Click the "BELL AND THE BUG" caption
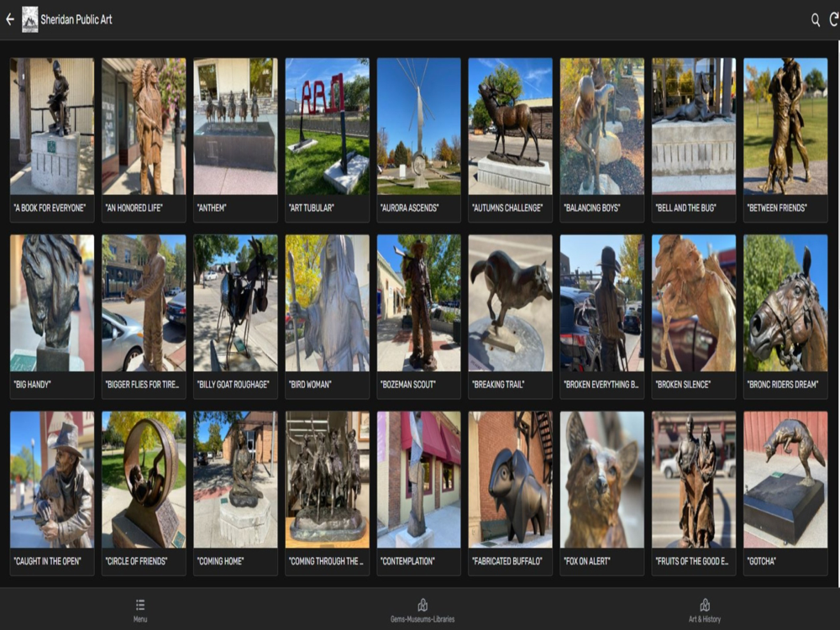 point(685,207)
